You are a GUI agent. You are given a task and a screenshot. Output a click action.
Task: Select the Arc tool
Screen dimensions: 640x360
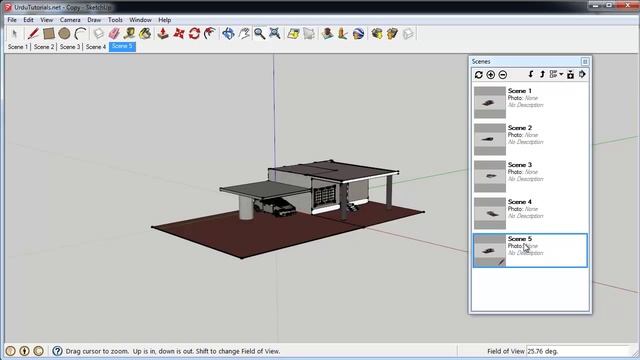pyautogui.click(x=80, y=34)
